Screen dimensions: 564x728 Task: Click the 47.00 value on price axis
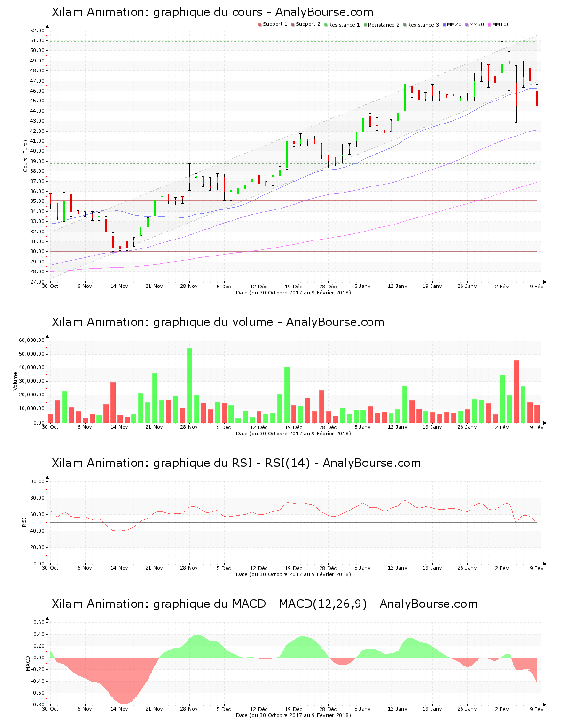38,81
